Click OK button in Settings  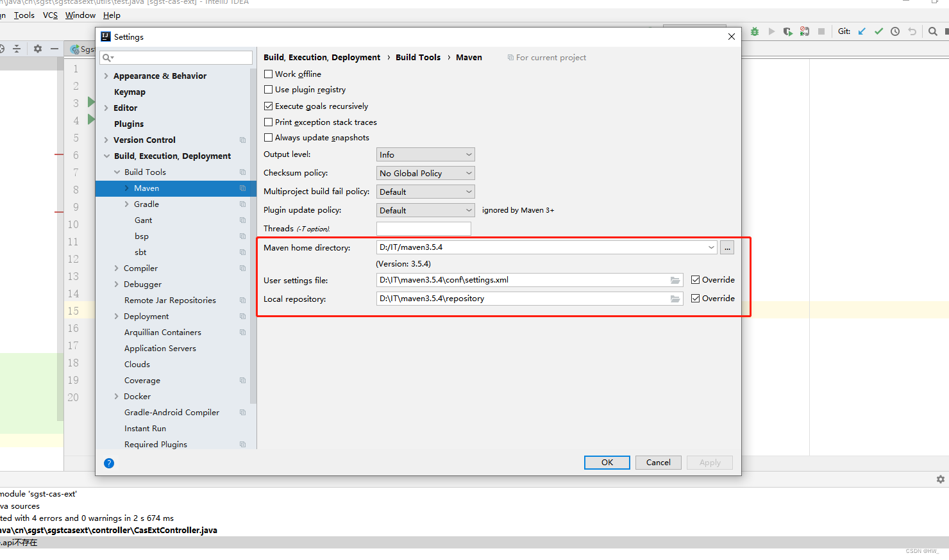pos(607,463)
